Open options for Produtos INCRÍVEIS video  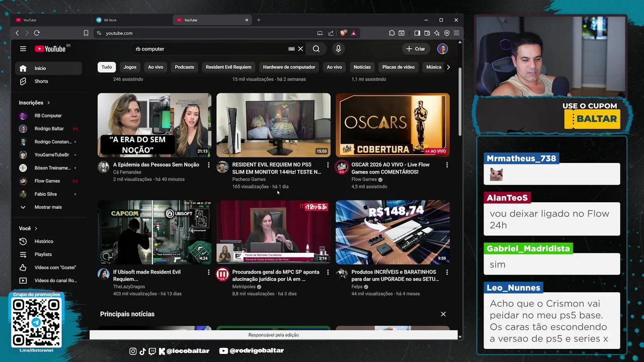tap(447, 272)
